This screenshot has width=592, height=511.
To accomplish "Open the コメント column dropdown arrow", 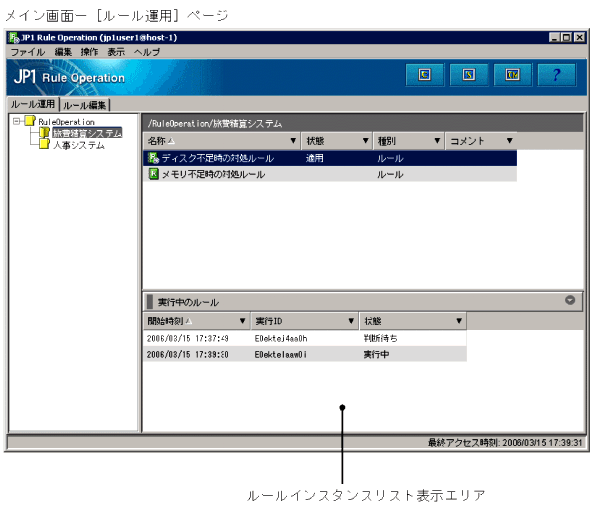I will click(510, 140).
